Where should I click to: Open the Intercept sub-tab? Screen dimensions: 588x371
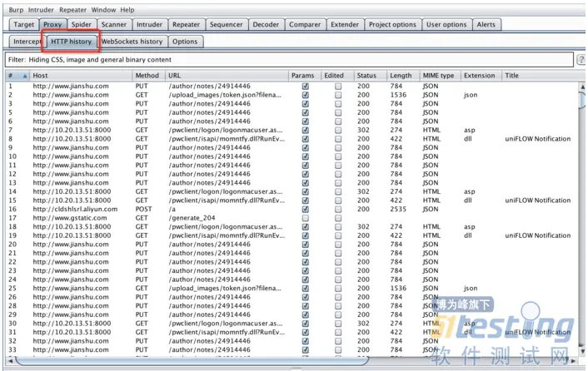26,42
